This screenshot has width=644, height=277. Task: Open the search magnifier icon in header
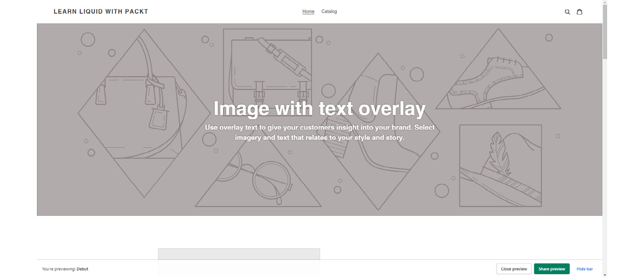point(567,12)
